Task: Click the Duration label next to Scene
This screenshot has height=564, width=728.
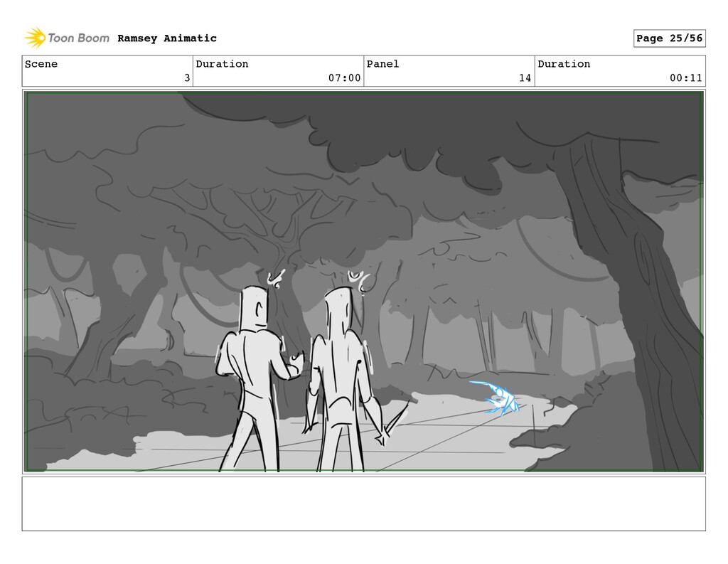Action: (222, 63)
